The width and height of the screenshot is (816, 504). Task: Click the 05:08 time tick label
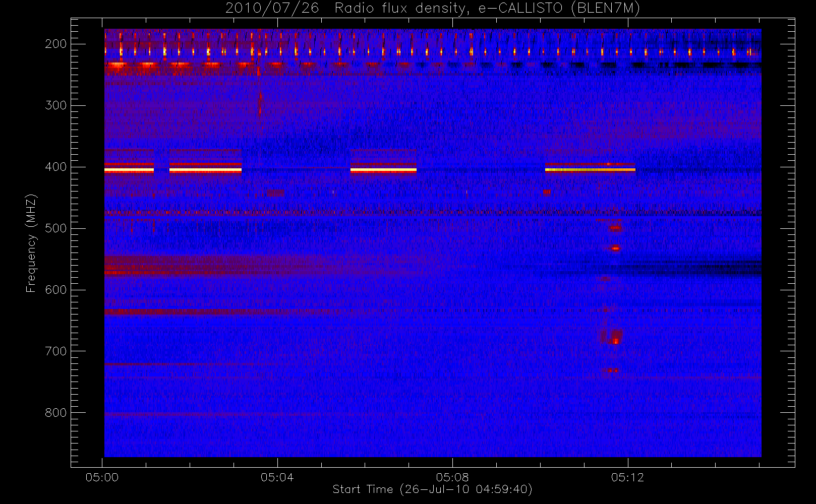(x=452, y=477)
